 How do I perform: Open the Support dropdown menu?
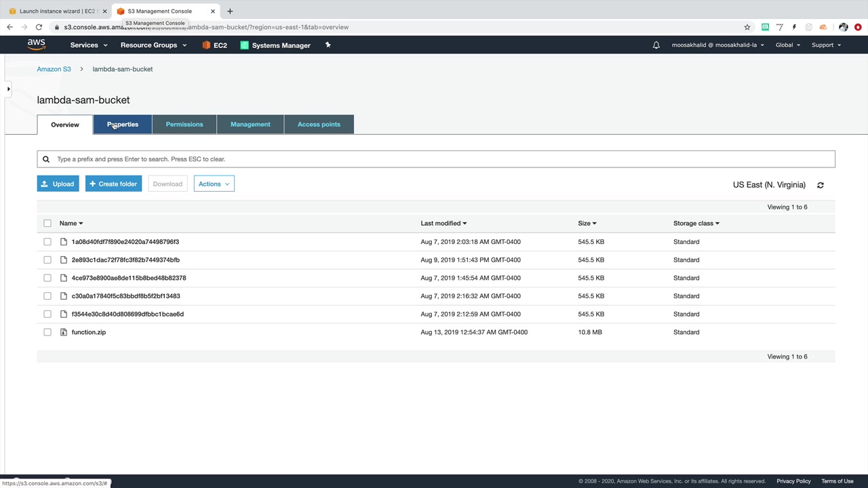826,45
